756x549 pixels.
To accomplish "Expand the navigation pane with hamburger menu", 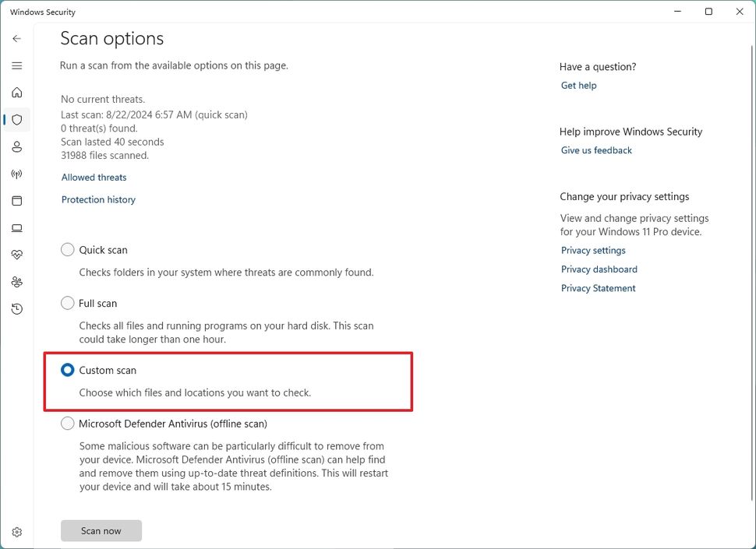I will tap(16, 65).
